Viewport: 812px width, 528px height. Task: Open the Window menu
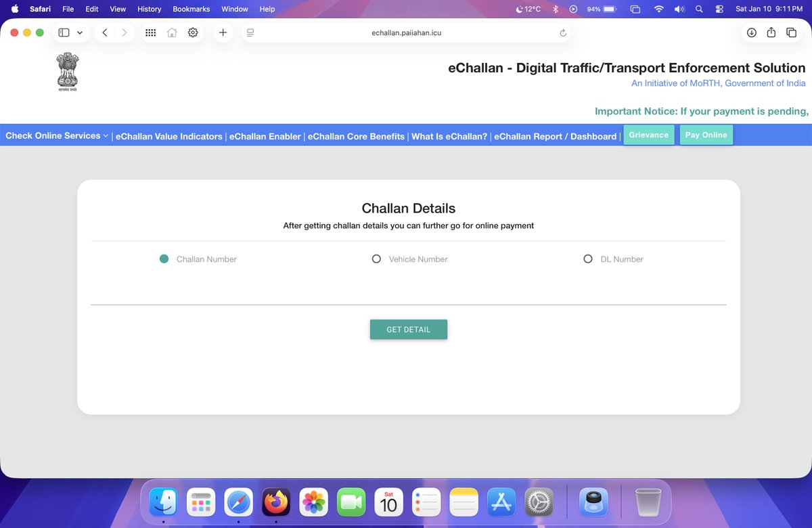[235, 9]
